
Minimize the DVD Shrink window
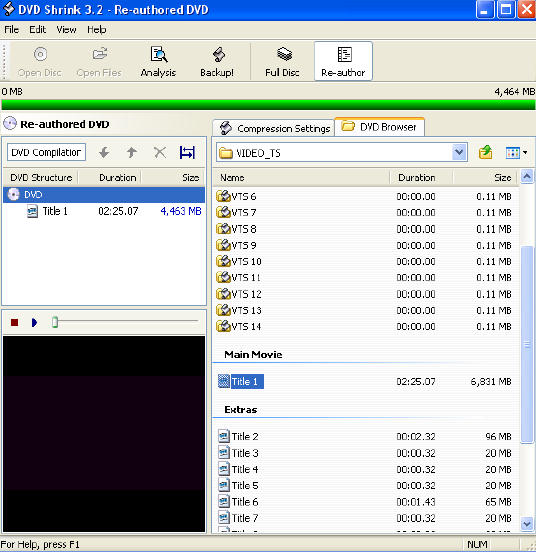[484, 10]
